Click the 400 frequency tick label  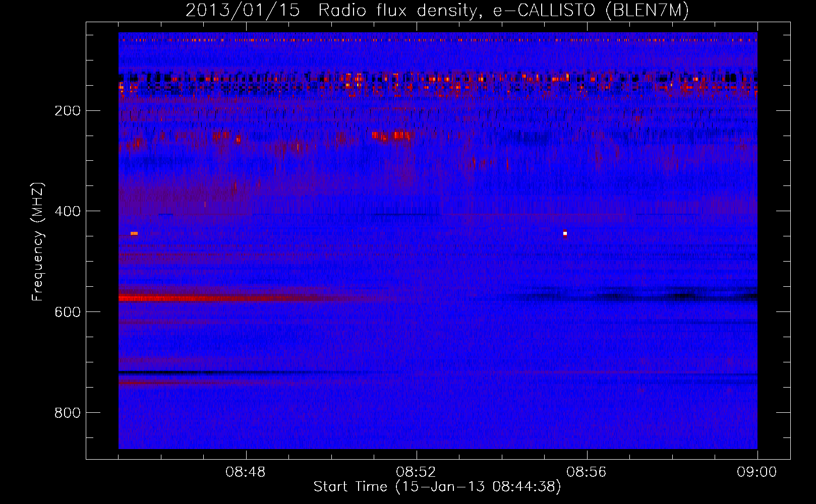68,211
